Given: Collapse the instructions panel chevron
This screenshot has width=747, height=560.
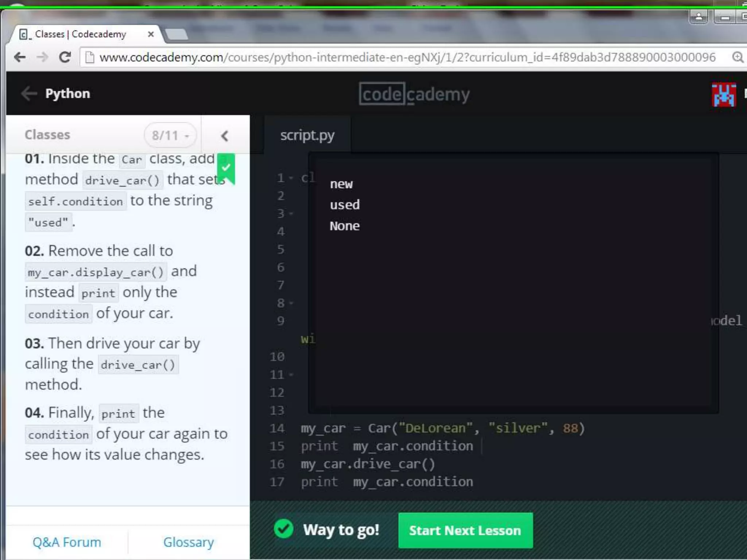Looking at the screenshot, I should point(225,136).
